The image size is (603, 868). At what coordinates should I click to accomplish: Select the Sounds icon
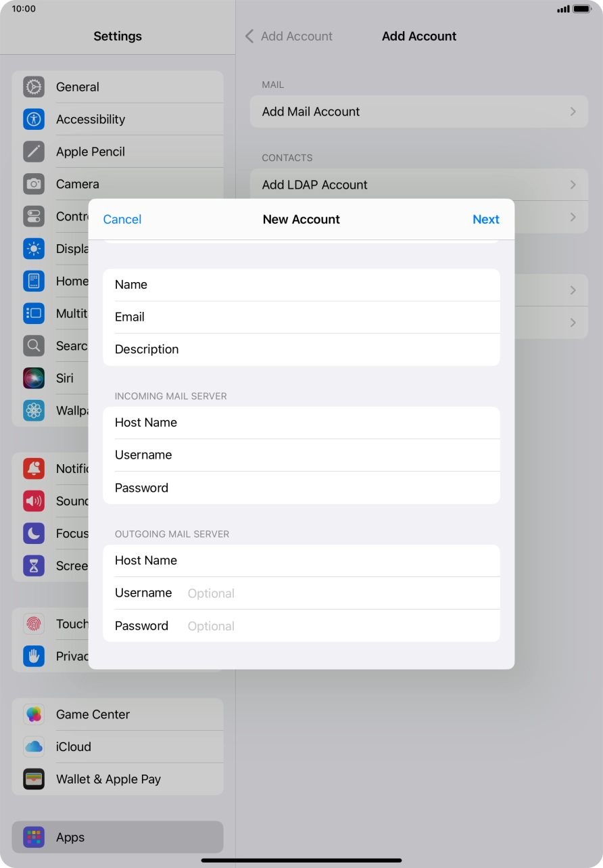point(33,501)
